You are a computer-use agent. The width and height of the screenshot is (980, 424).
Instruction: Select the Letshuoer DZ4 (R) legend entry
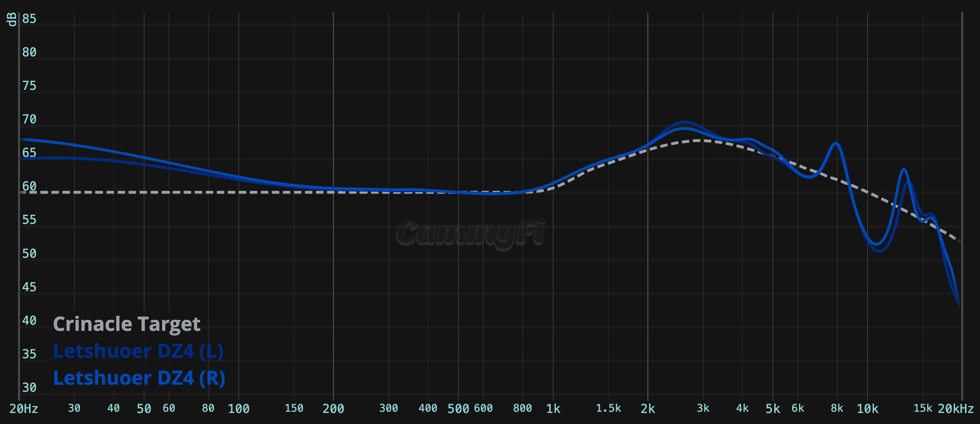(x=139, y=378)
